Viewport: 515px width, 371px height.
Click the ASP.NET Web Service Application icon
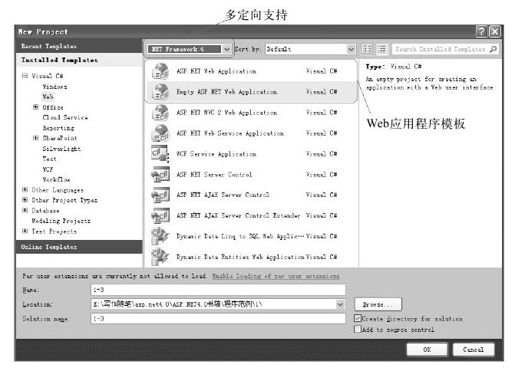pyautogui.click(x=160, y=133)
